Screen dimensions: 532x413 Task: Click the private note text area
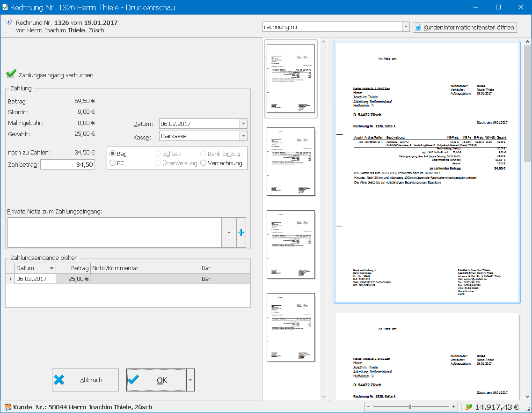tap(114, 233)
